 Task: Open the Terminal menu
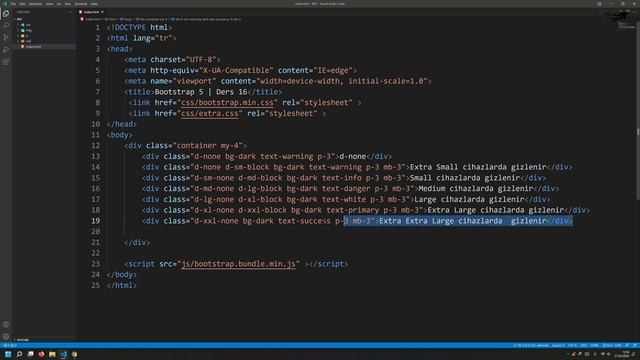tap(81, 4)
